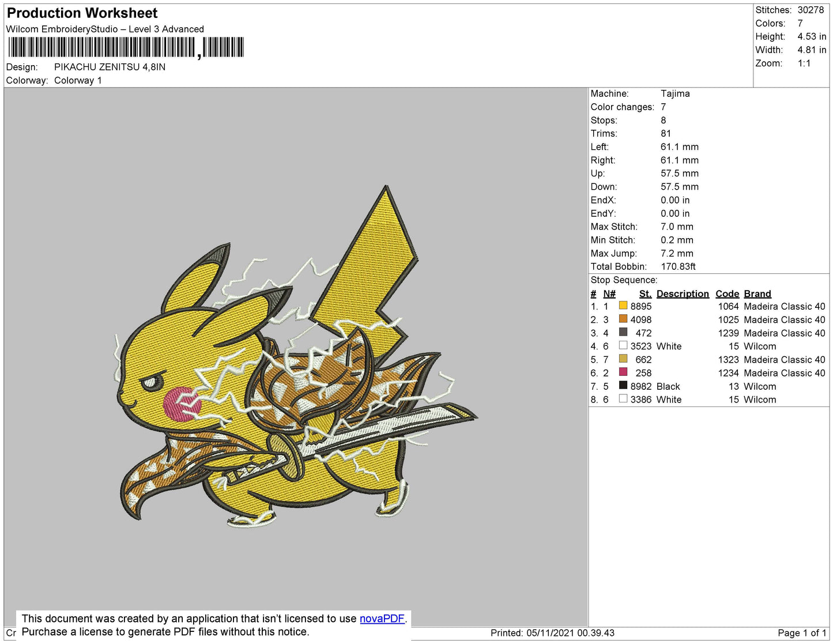Viewport: 833px width, 644px height.
Task: Click the Page 1 of 1 indicator
Action: [802, 633]
